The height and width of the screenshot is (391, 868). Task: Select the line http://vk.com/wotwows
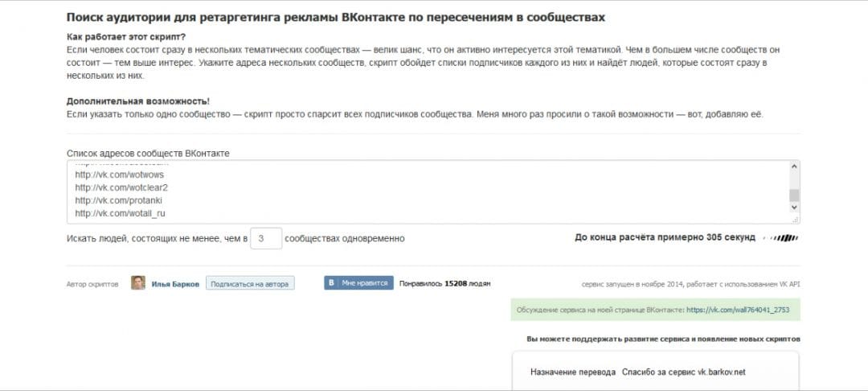(x=120, y=175)
